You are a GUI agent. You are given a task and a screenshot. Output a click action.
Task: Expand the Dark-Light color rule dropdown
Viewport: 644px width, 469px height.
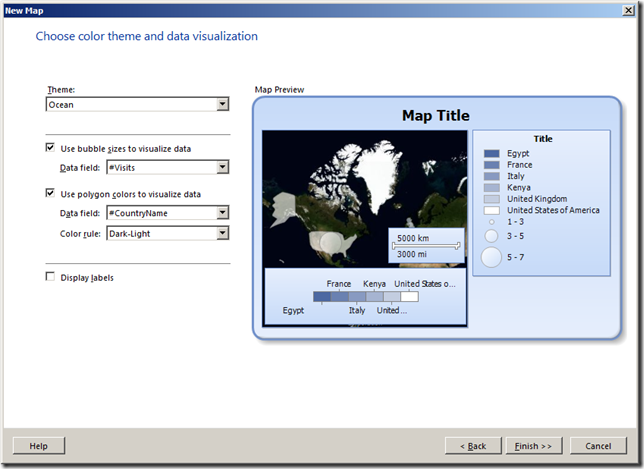168,233
